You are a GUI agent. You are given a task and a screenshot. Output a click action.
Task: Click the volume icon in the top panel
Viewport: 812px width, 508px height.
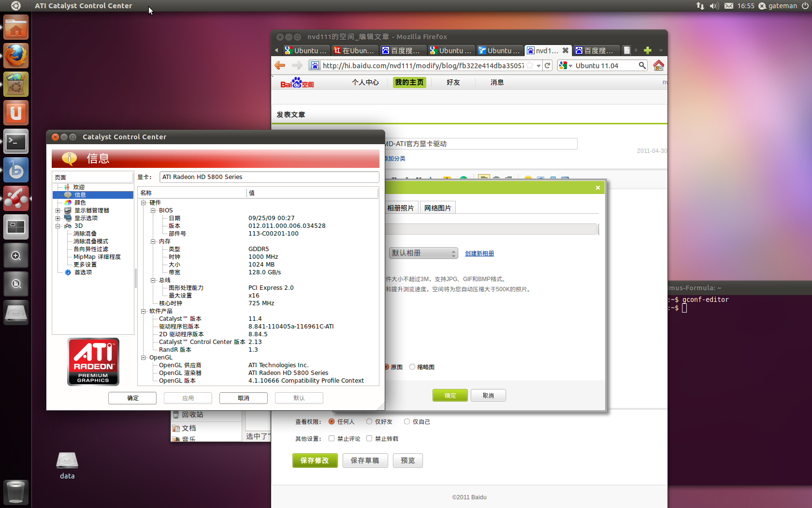(714, 6)
